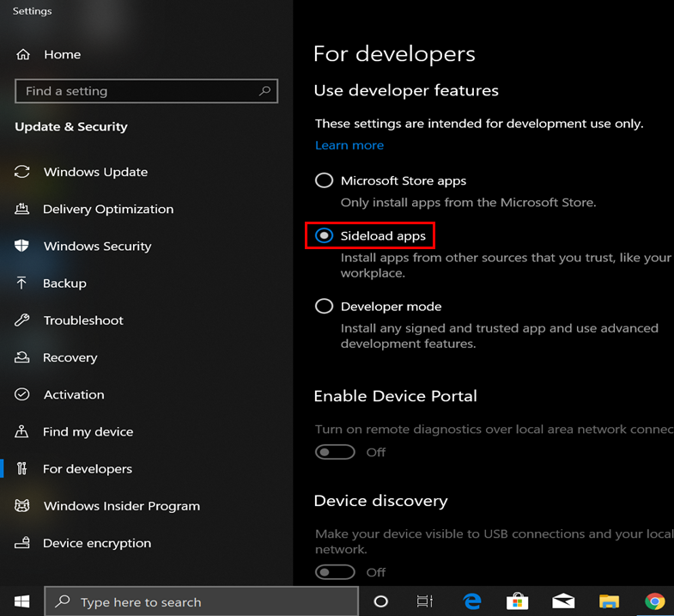The width and height of the screenshot is (674, 616).
Task: Open Mail app from taskbar
Action: (563, 601)
